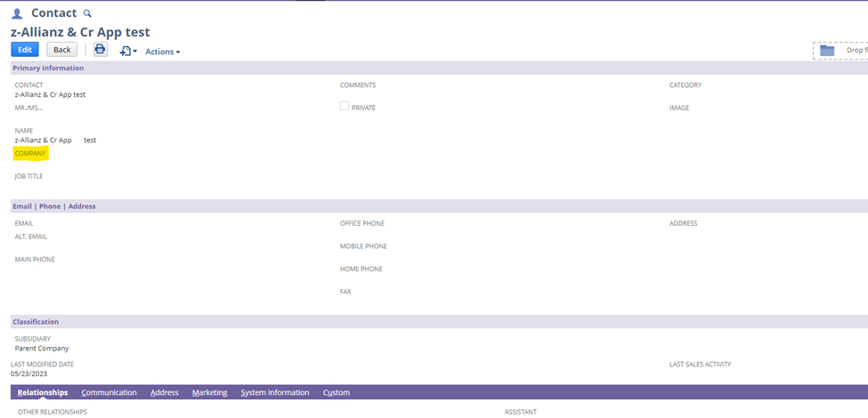Image resolution: width=868 pixels, height=418 pixels.
Task: Click the 05/23/2023 last modified date
Action: (29, 374)
